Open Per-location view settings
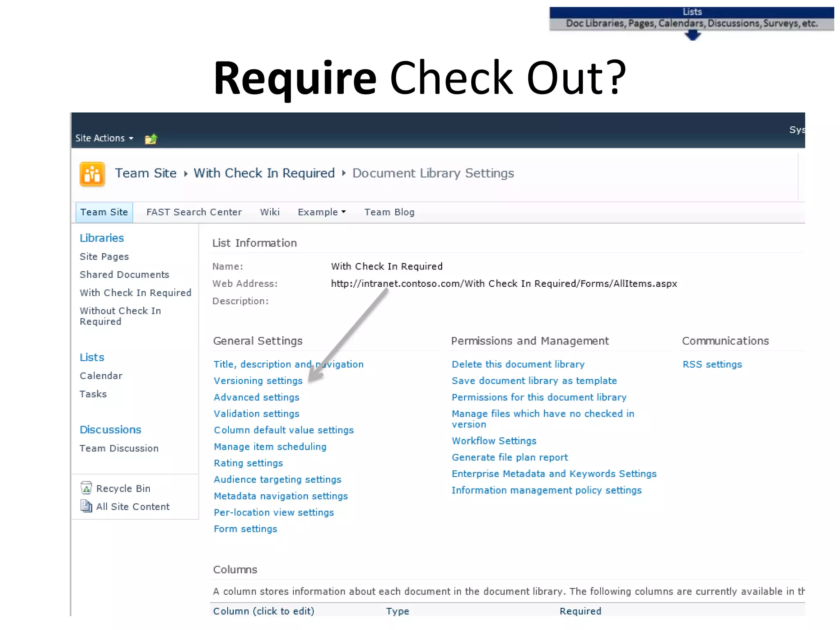This screenshot has height=630, width=840. pos(274,512)
